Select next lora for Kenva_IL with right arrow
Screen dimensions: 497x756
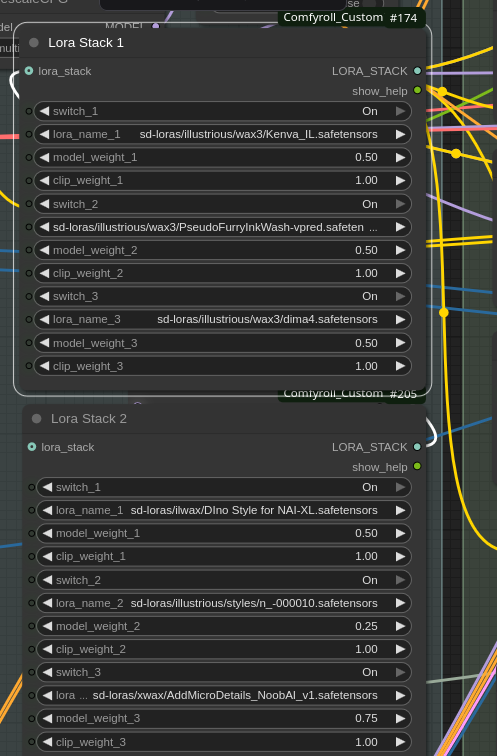401,135
